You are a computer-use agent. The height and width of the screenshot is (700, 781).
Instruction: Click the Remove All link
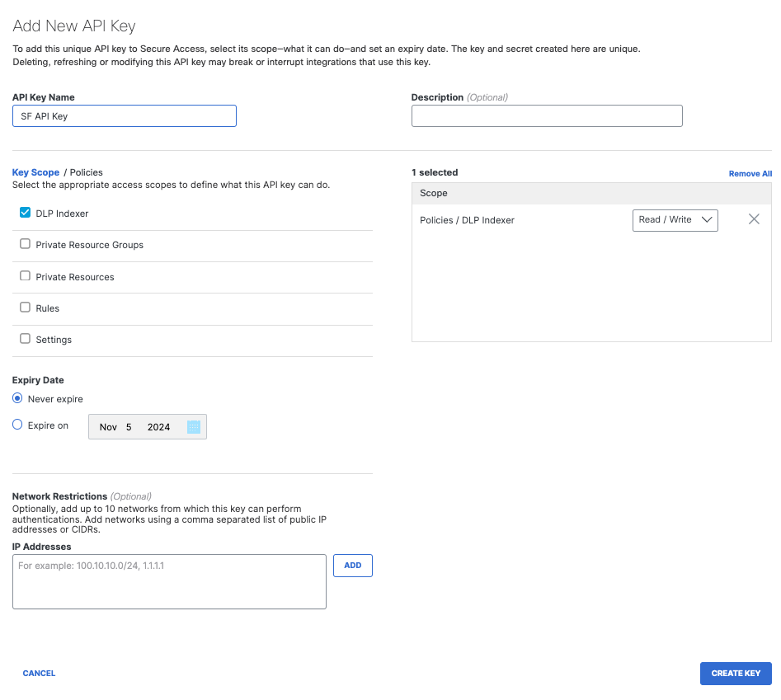click(750, 174)
